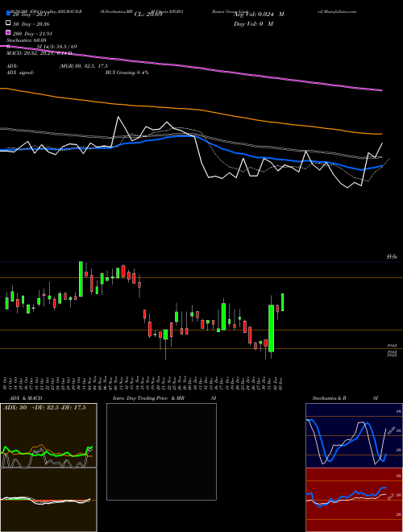Click the 'ADX signal:' label

19,73
